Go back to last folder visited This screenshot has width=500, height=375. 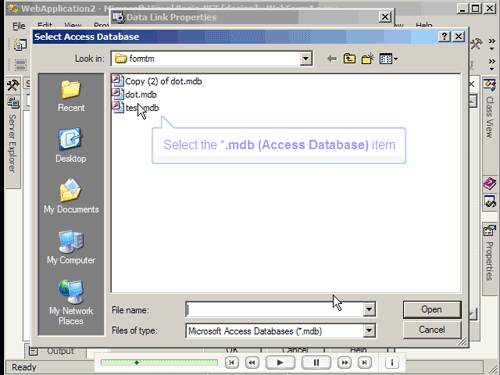click(332, 59)
